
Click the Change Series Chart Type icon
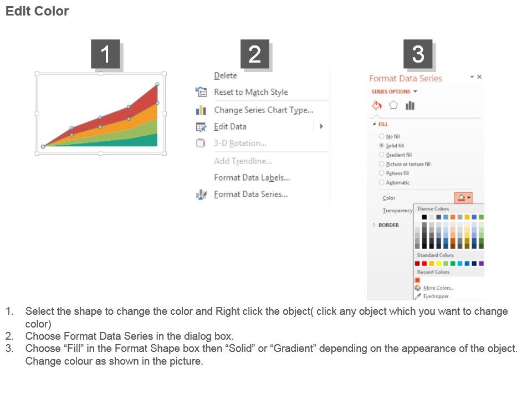(x=201, y=110)
